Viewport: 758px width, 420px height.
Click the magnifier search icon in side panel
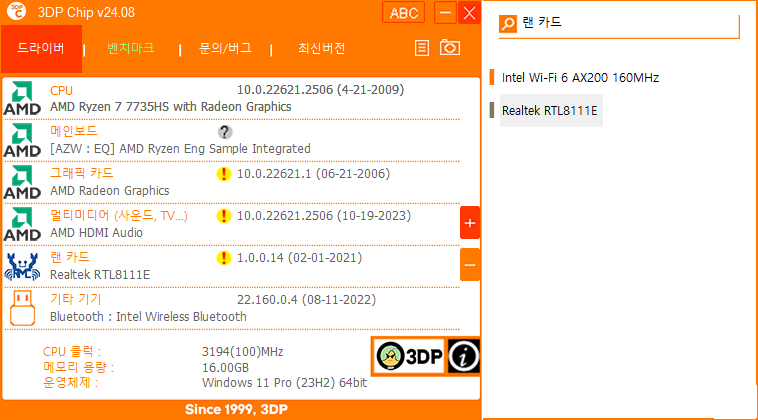pyautogui.click(x=508, y=23)
